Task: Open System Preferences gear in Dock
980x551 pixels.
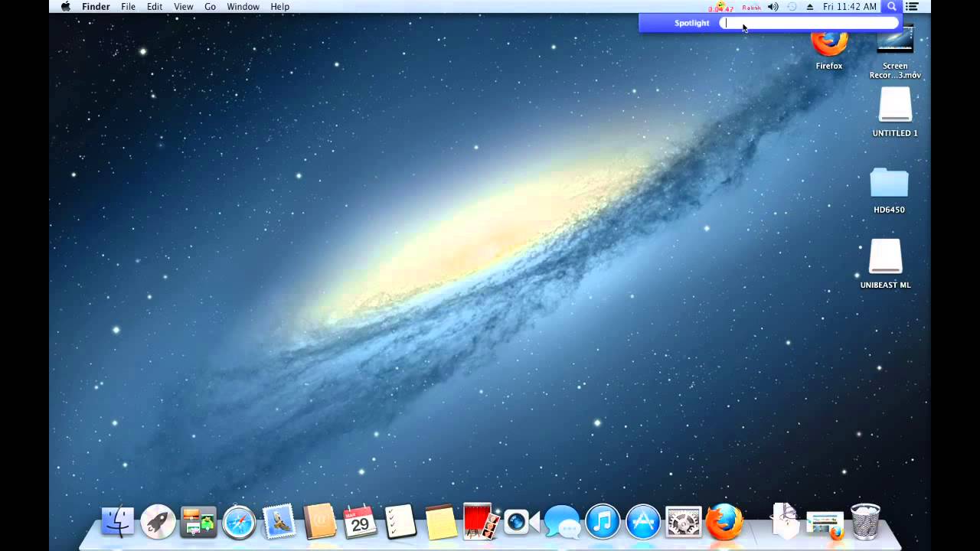Action: tap(684, 523)
